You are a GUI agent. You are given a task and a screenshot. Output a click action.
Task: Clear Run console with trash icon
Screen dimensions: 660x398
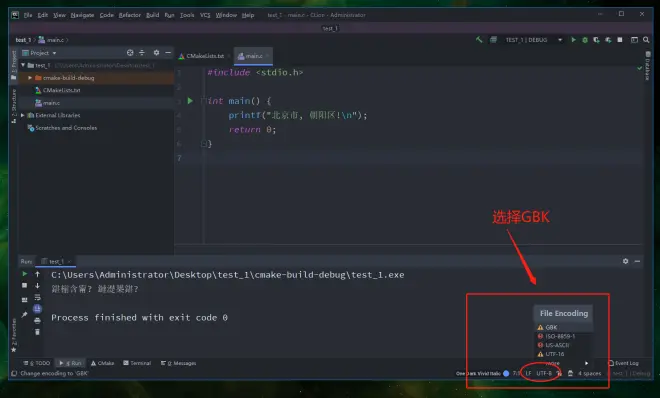37,332
